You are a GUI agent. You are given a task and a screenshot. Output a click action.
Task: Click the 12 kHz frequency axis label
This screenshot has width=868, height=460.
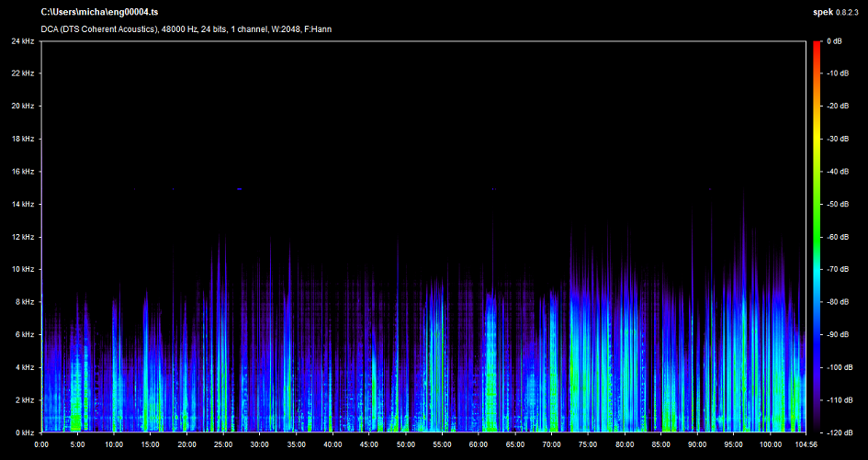22,237
